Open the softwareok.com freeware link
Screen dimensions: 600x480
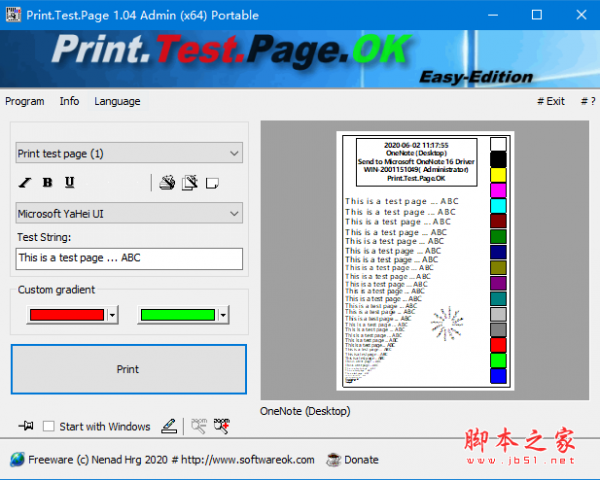click(x=171, y=459)
